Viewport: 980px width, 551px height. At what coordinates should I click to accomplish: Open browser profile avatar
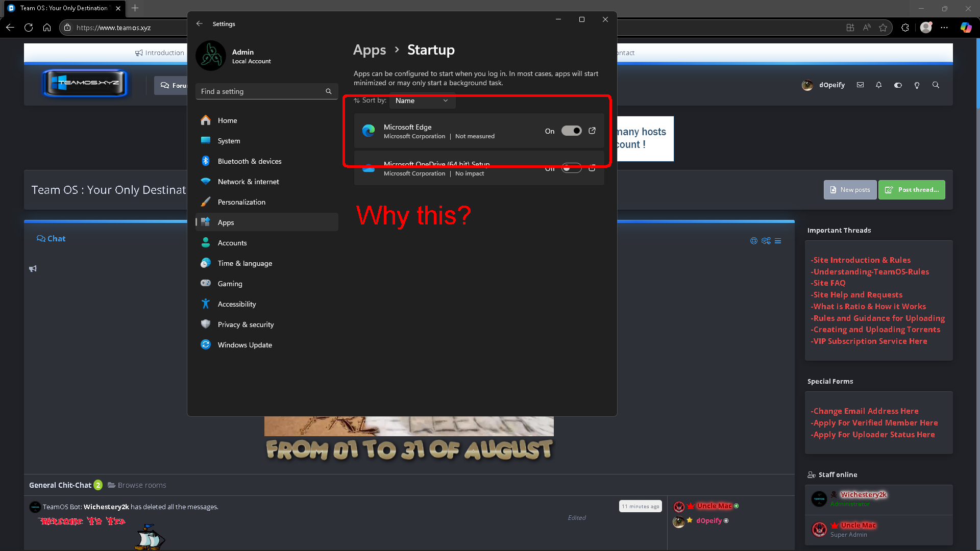(926, 28)
